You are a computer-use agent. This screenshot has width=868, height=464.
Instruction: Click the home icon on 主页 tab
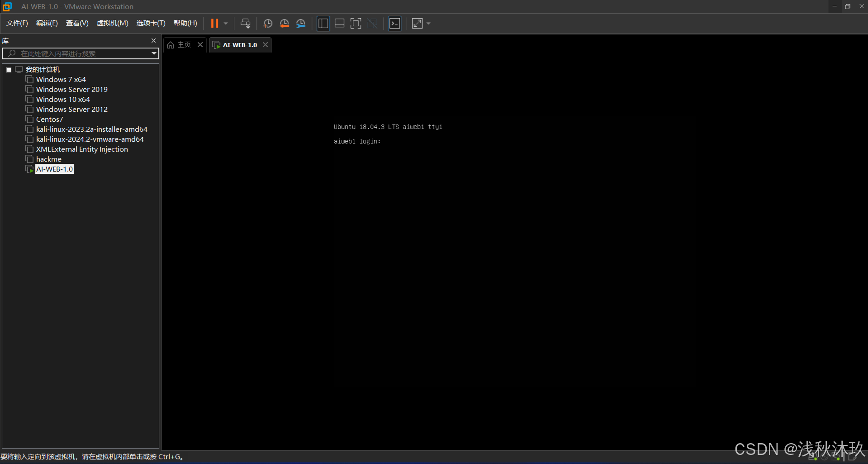tap(171, 45)
